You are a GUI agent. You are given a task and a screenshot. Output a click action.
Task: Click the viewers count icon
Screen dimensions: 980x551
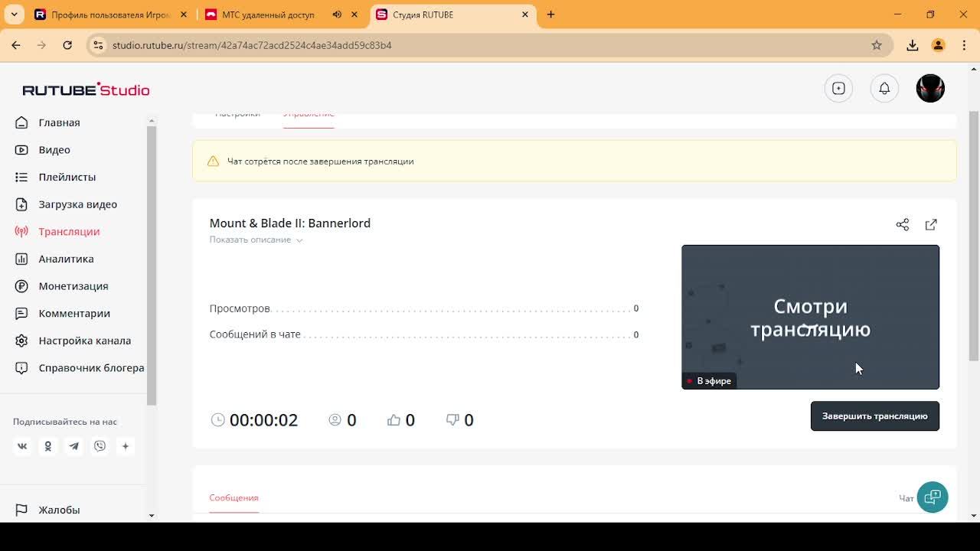[x=335, y=419]
